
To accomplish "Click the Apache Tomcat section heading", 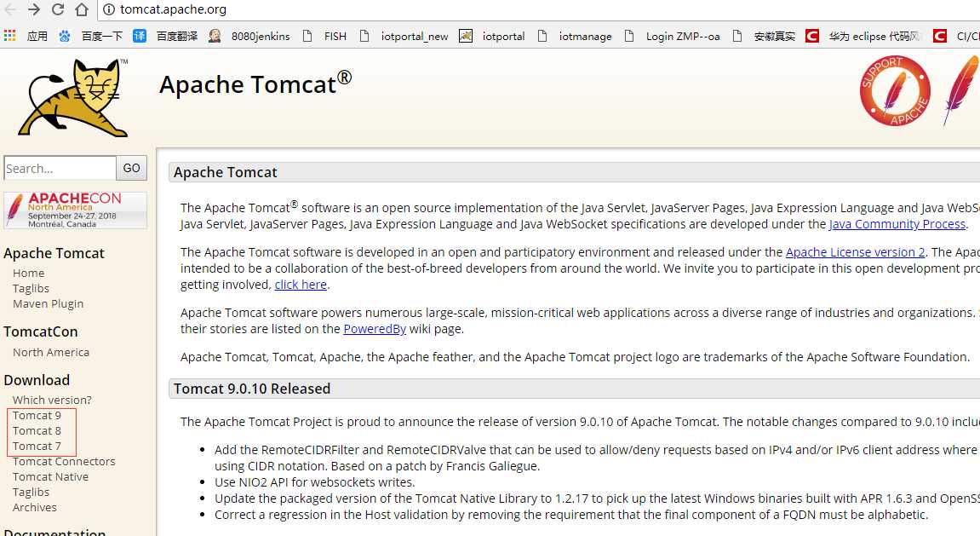I will coord(225,172).
